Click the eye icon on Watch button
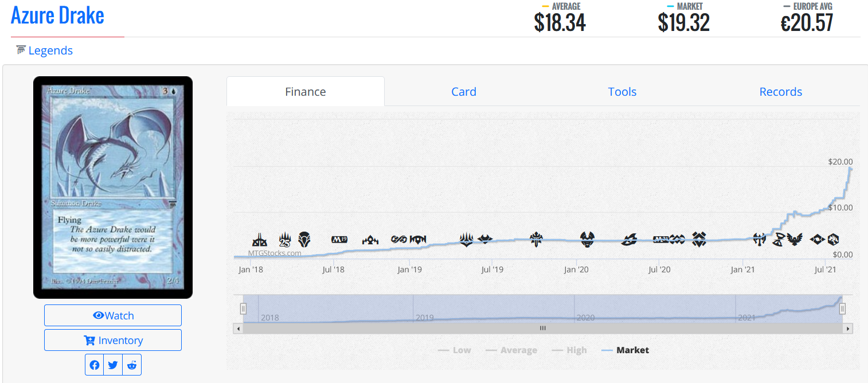868x383 pixels. 99,315
